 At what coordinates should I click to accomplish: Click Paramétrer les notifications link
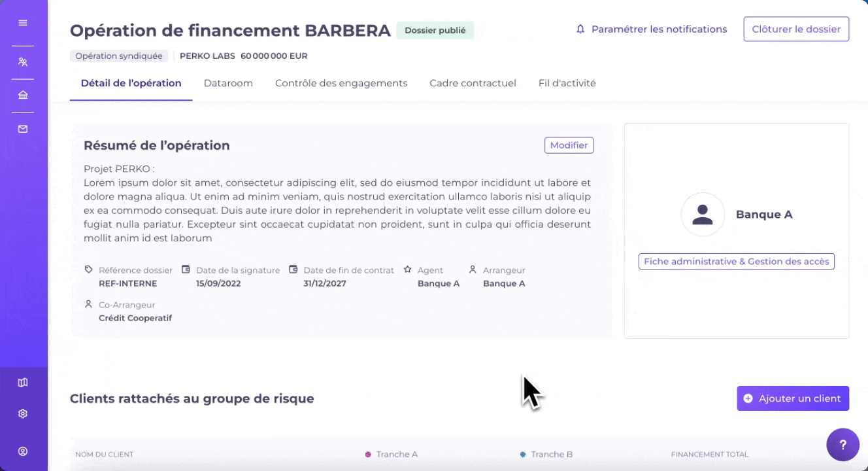659,29
